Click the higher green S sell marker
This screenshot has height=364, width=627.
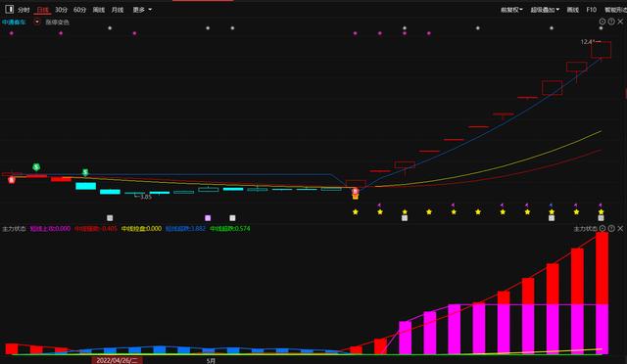[x=36, y=167]
